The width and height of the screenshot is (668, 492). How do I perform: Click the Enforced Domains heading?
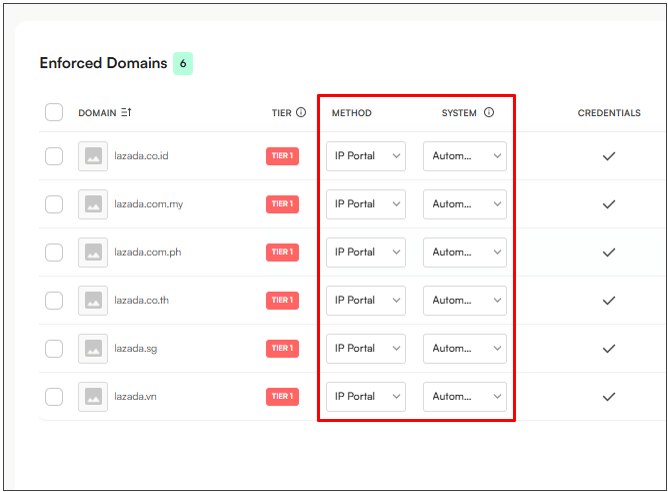click(x=104, y=63)
